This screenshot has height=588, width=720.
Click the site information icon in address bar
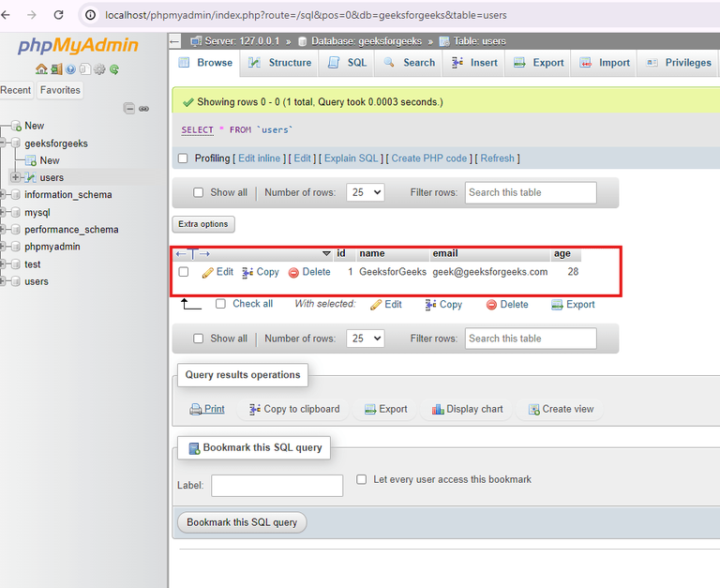tap(90, 15)
